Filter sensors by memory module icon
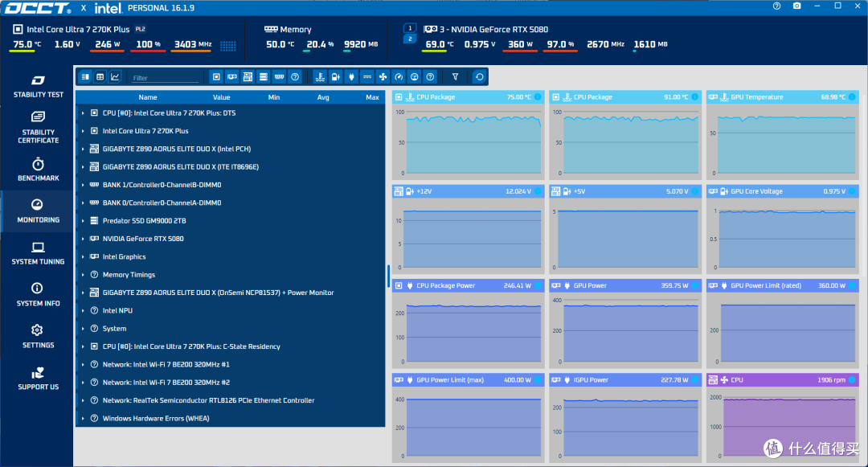868x467 pixels. [279, 77]
